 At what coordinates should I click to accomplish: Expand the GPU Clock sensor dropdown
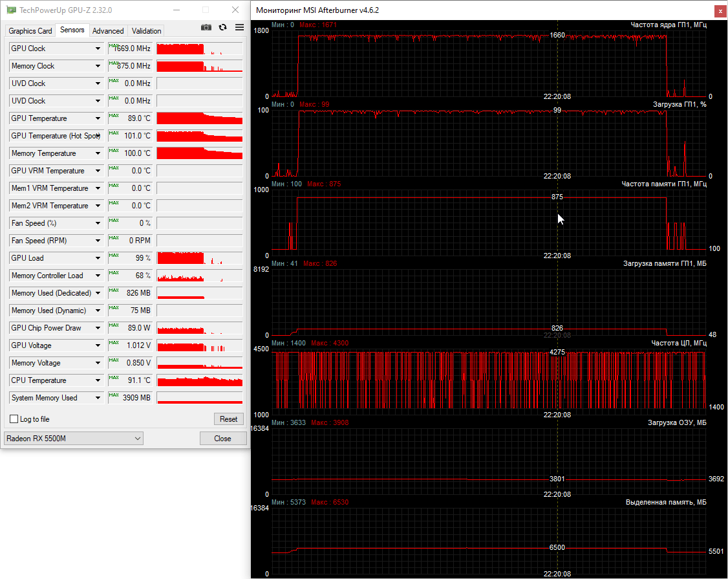coord(98,49)
